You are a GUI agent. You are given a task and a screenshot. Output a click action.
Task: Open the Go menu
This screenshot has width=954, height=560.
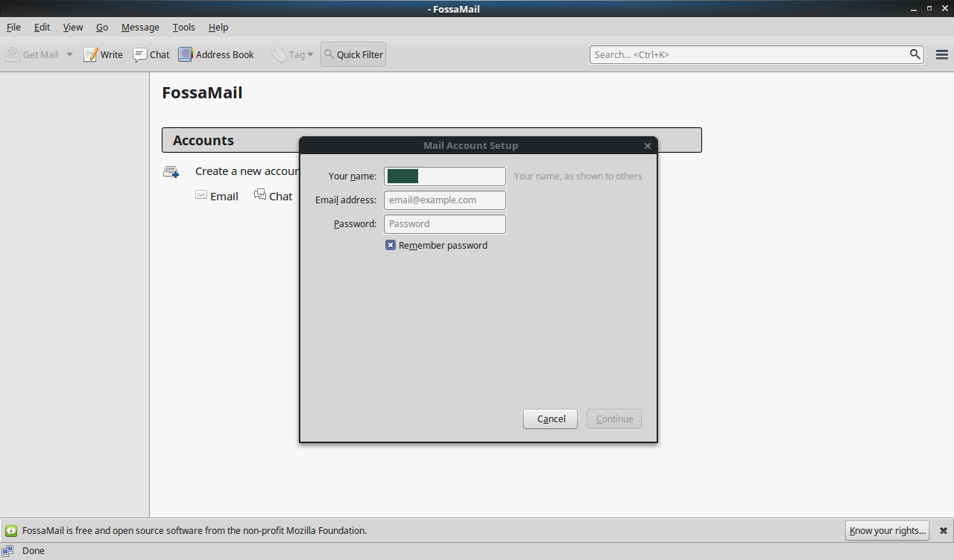coord(102,27)
